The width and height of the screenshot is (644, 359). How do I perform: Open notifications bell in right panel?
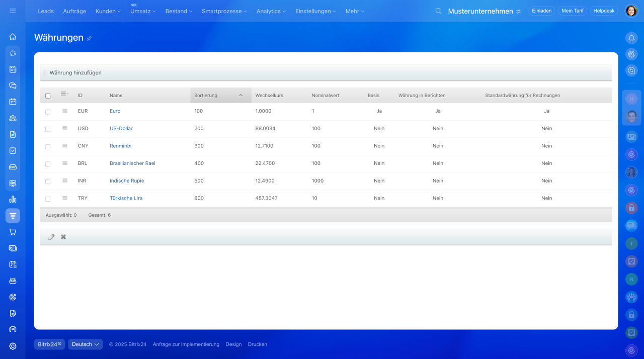[631, 38]
